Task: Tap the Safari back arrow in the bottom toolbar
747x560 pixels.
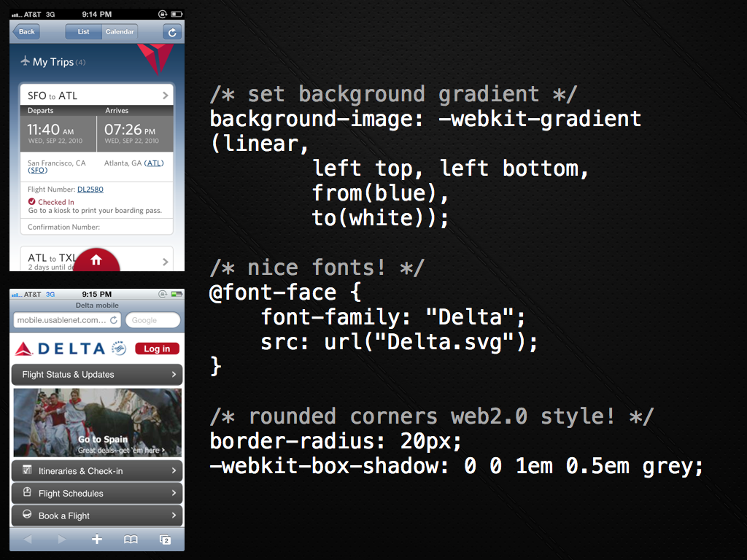Action: [28, 540]
